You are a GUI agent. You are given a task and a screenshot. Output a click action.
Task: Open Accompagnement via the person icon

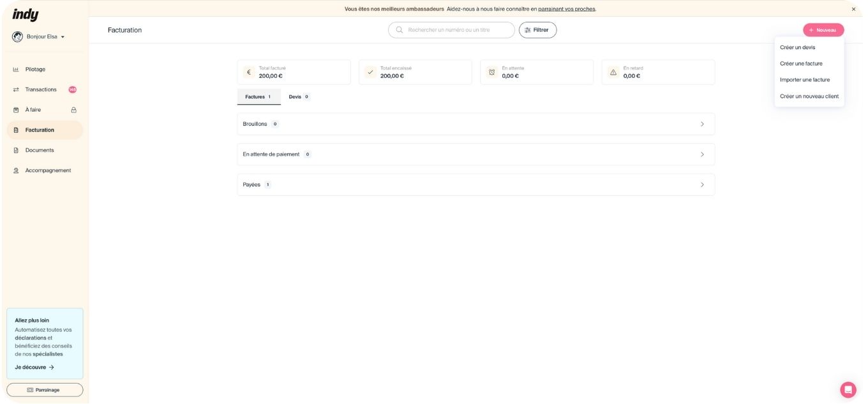tap(16, 171)
